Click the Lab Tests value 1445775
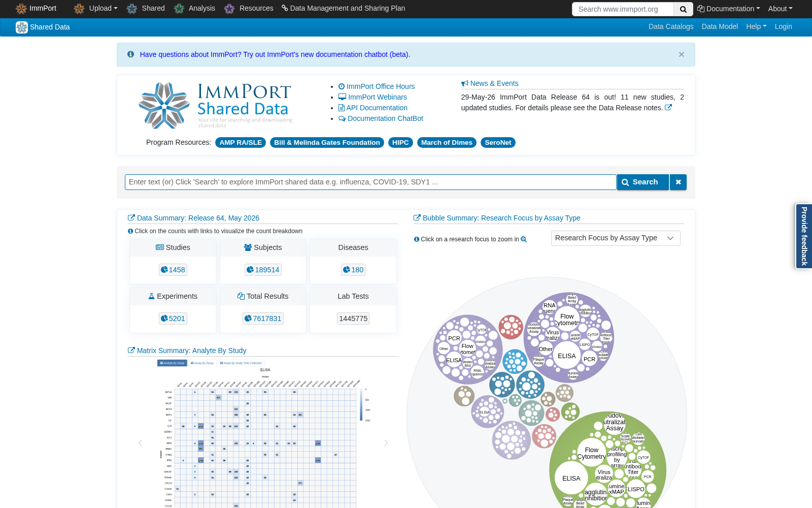 coord(353,319)
